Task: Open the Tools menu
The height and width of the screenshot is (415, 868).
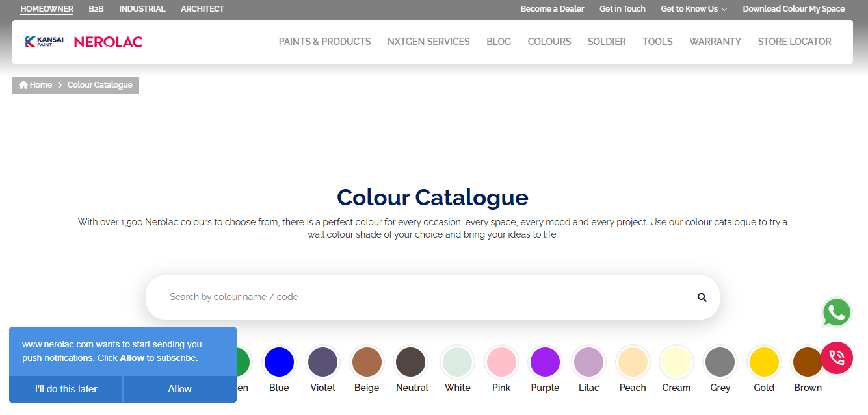Action: tap(657, 42)
